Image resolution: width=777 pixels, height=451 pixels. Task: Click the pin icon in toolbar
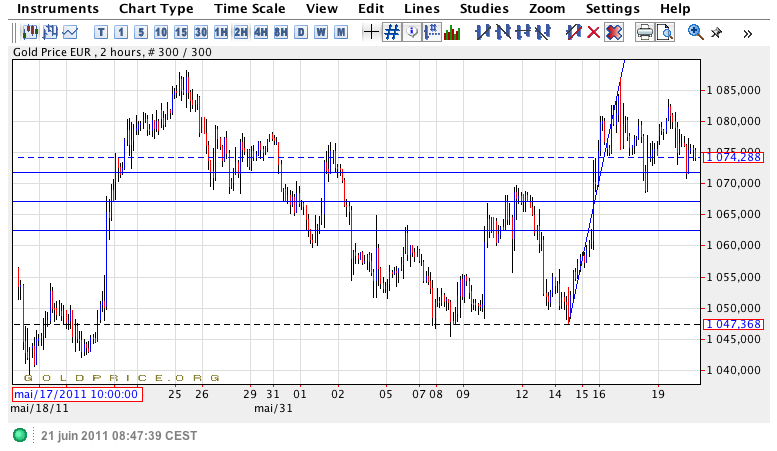(716, 32)
